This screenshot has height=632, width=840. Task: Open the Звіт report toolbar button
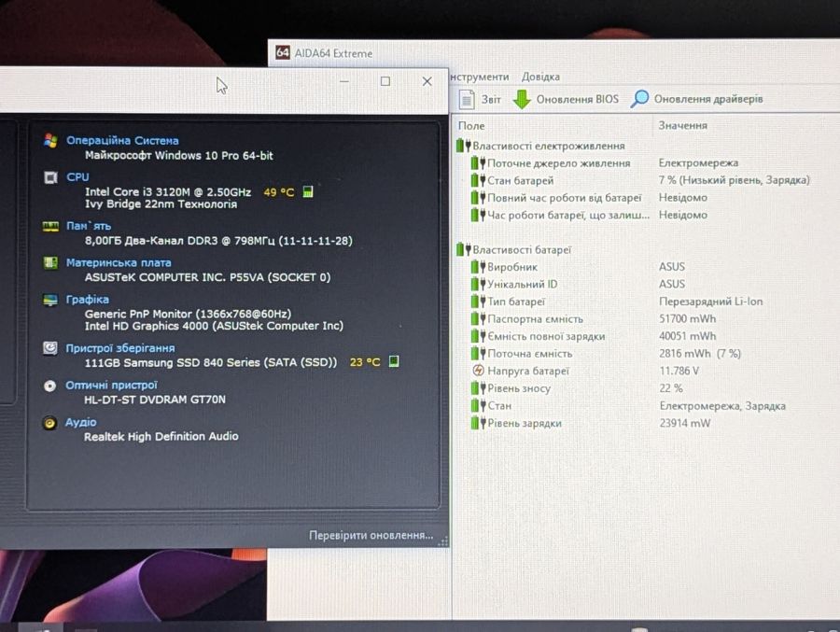[480, 99]
